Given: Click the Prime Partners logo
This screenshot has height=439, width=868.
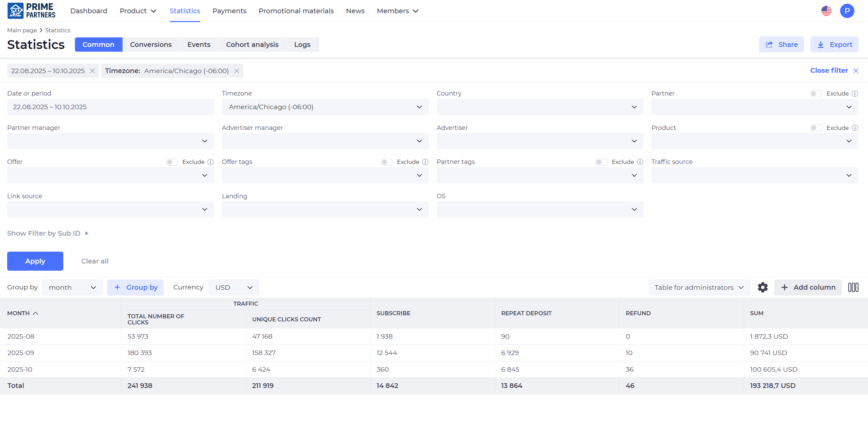Looking at the screenshot, I should (x=32, y=11).
